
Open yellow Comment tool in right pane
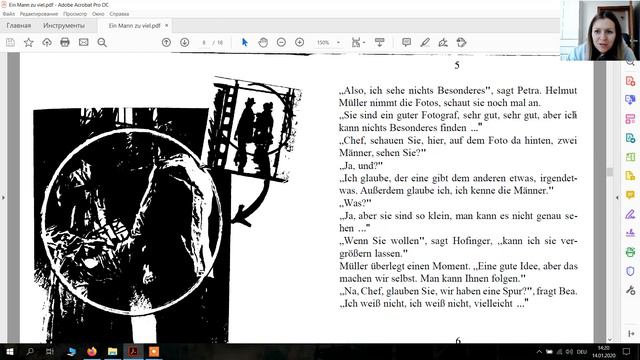coord(630,195)
